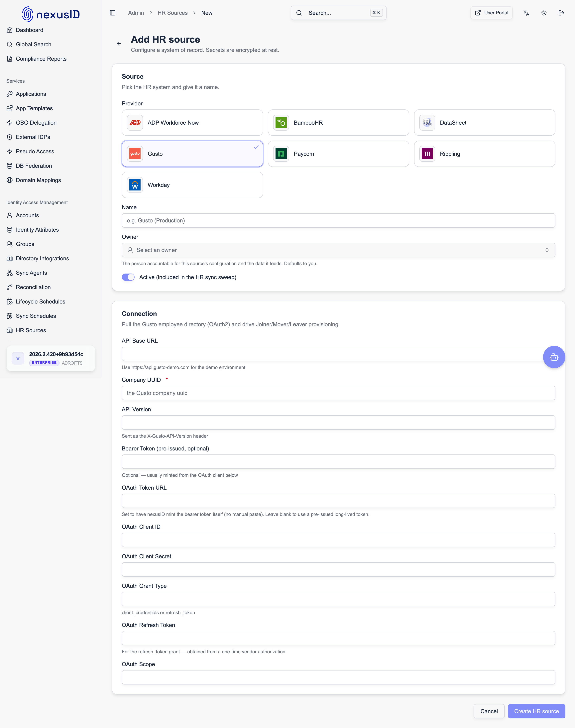Image resolution: width=575 pixels, height=728 pixels.
Task: Toggle the Active HR sync switch
Action: [128, 277]
